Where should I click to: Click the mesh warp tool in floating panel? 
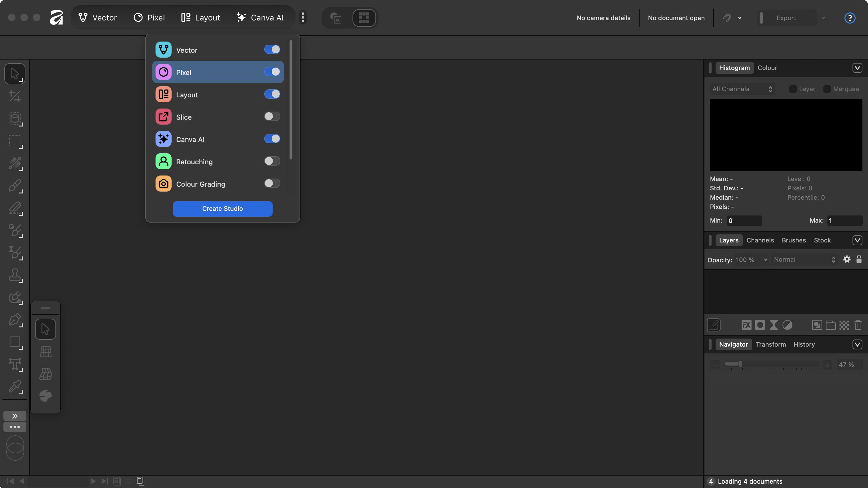tap(46, 374)
